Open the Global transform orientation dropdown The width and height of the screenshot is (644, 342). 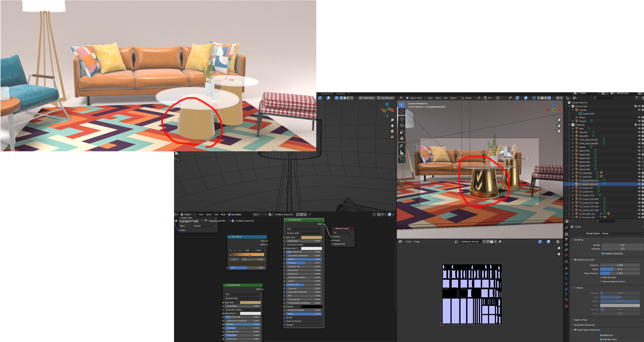point(468,98)
